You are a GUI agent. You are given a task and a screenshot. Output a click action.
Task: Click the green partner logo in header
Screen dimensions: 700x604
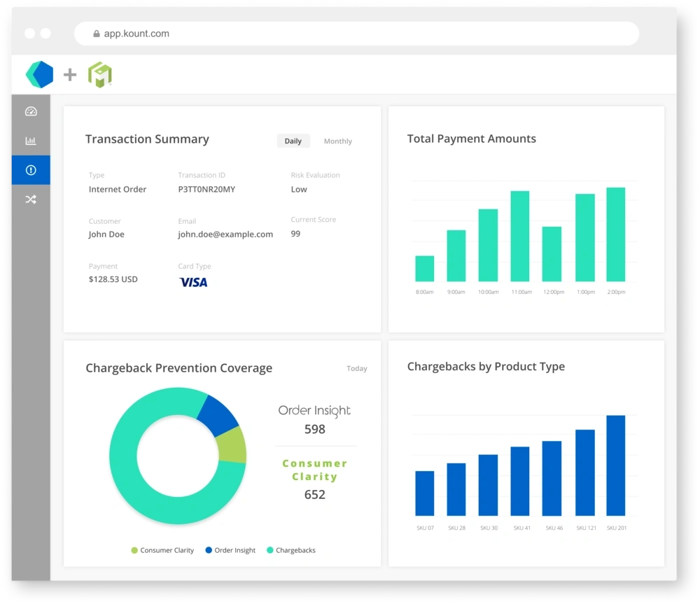point(99,74)
